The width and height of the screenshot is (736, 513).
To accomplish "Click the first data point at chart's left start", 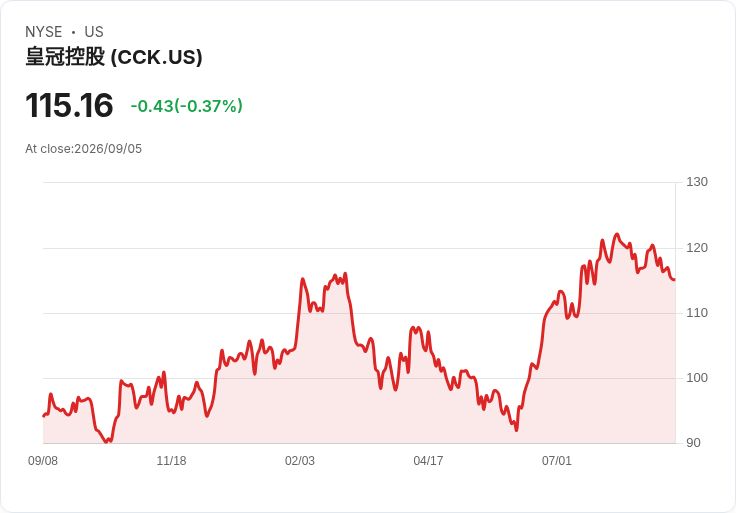I will tap(44, 416).
